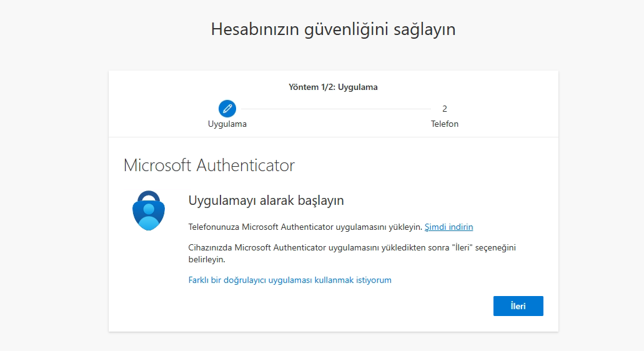The height and width of the screenshot is (351, 644).
Task: Choose 'Farklı bir doğrulayıcı uygulaması kullanmak istiyorum' link
Action: pyautogui.click(x=290, y=280)
